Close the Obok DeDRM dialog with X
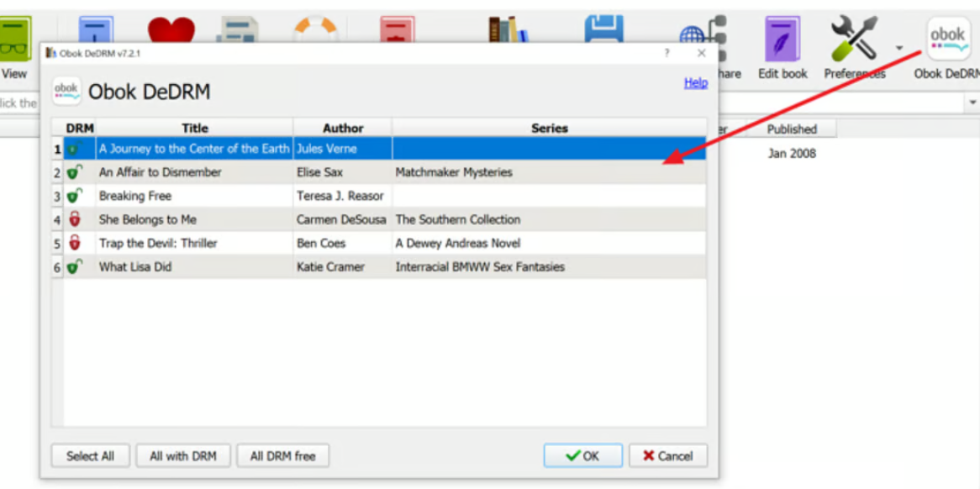Image resolution: width=980 pixels, height=489 pixels. click(701, 53)
